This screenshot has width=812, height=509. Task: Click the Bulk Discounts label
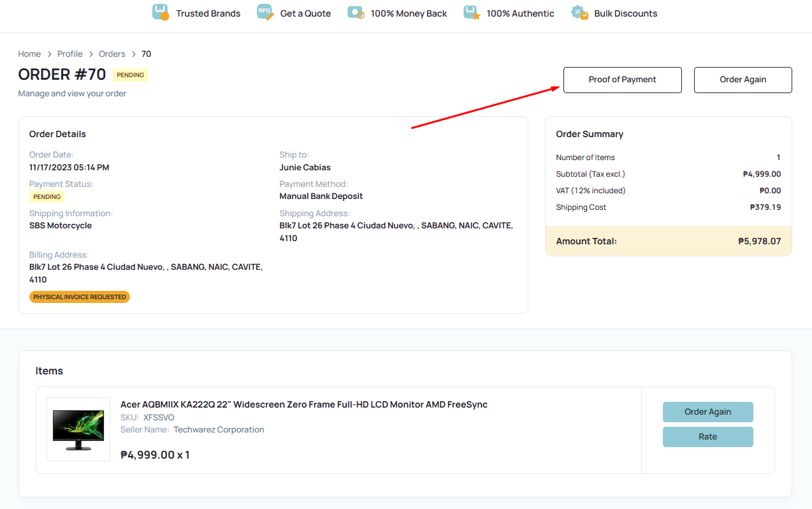(x=626, y=13)
